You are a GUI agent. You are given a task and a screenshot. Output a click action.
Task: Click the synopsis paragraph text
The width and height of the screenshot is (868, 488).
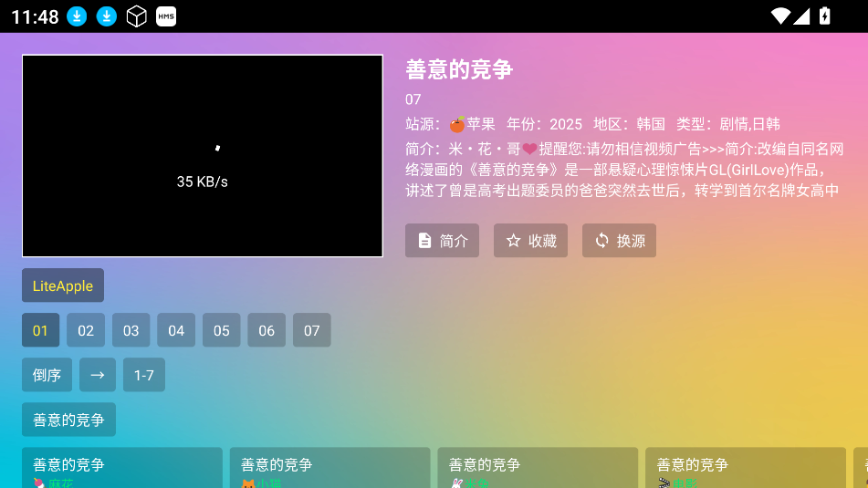[624, 170]
